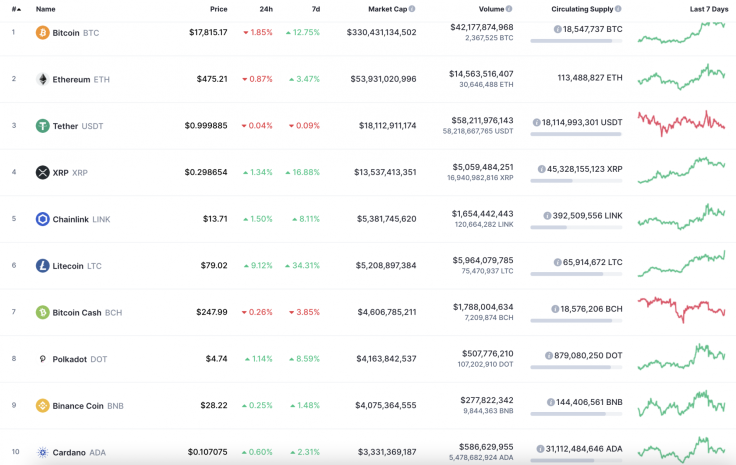The width and height of the screenshot is (736, 465).
Task: Sort by rank using # column header
Action: (x=16, y=9)
